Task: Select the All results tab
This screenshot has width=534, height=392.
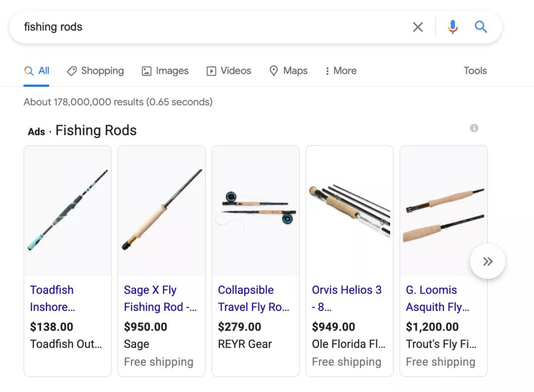Action: (37, 71)
